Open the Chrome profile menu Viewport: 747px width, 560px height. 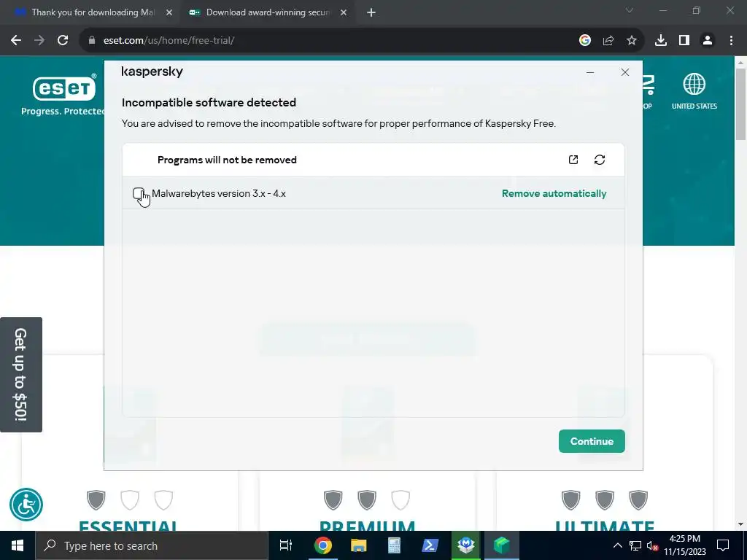(x=708, y=41)
